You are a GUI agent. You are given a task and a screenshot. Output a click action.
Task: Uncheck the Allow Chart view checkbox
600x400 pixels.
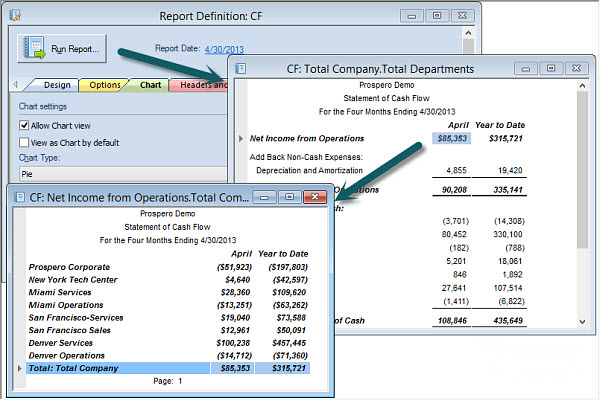click(25, 125)
